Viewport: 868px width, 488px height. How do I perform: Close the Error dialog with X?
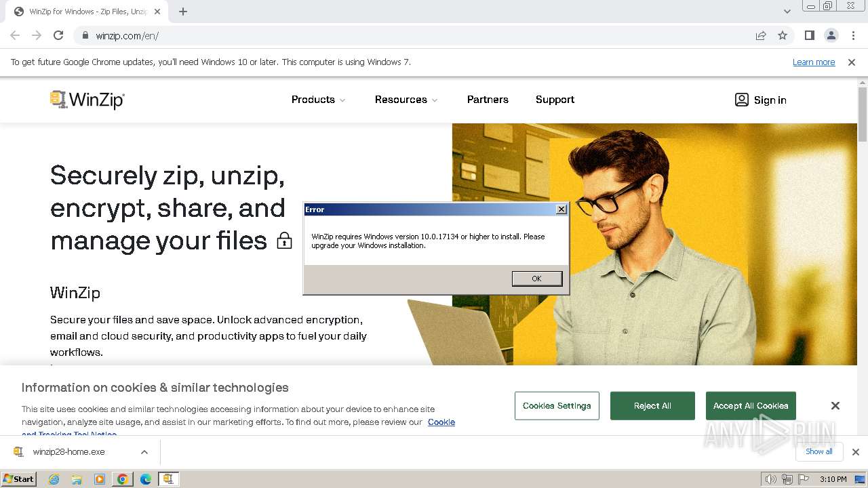pyautogui.click(x=561, y=209)
